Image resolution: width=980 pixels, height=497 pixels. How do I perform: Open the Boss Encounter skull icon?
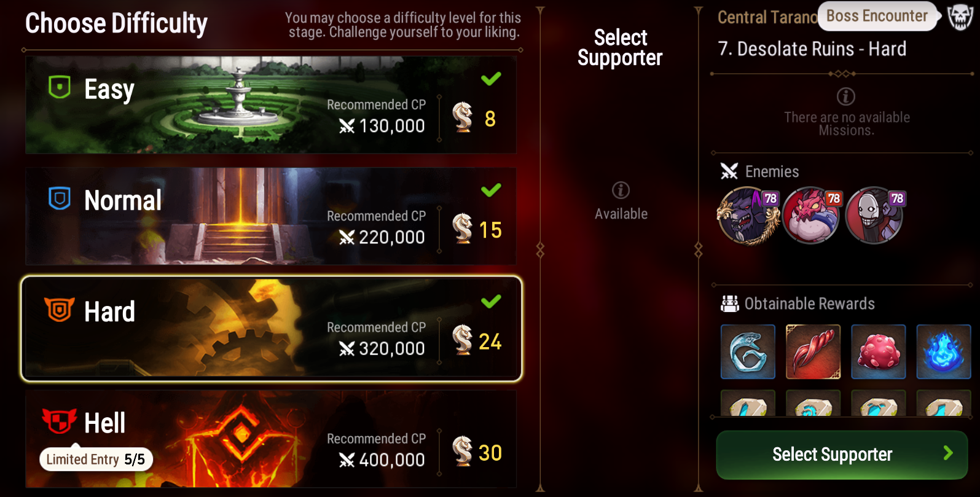point(960,17)
